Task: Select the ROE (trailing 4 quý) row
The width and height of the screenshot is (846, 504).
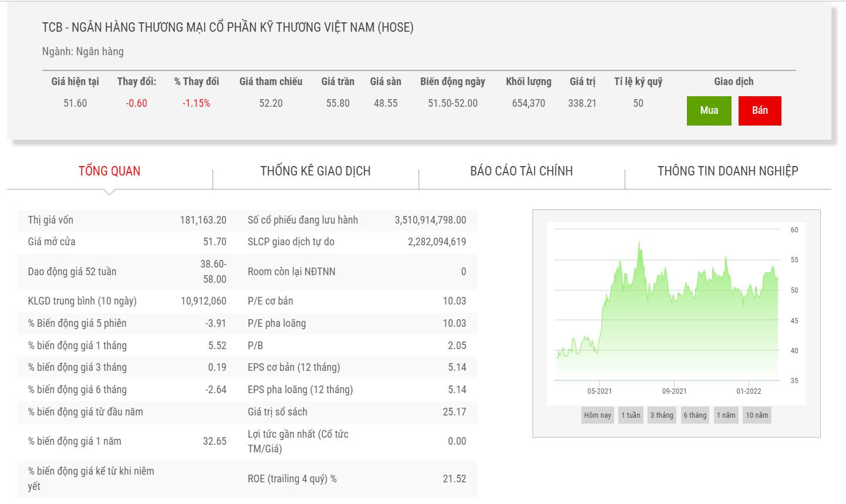Action: [x=356, y=479]
